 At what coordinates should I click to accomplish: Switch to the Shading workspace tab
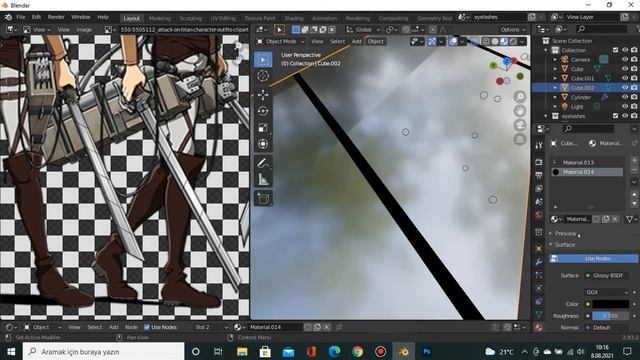(x=294, y=18)
